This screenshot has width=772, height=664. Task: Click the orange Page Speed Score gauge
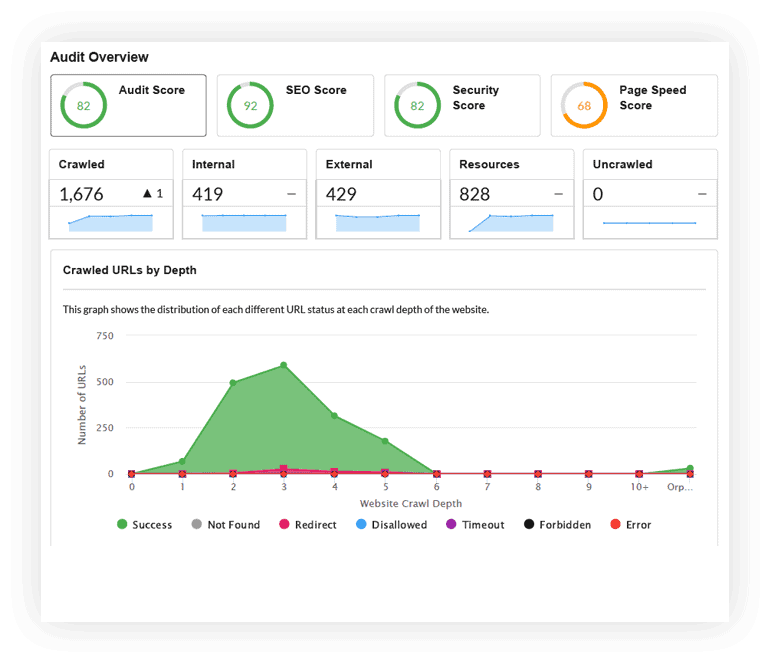pos(584,106)
